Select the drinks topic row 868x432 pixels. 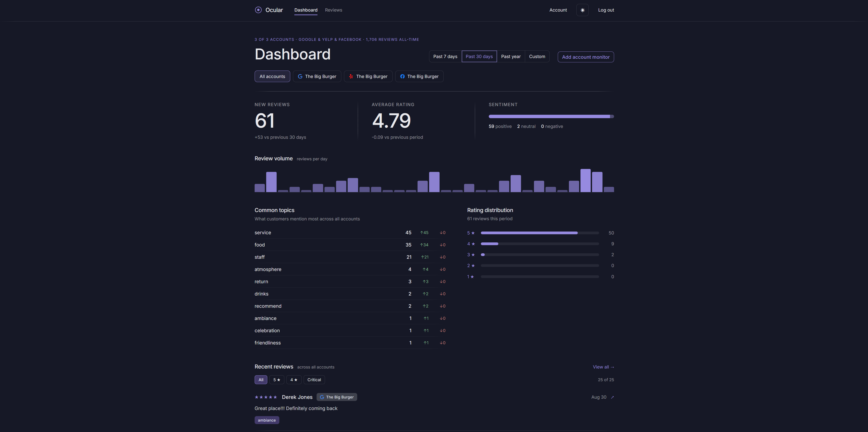[350, 294]
